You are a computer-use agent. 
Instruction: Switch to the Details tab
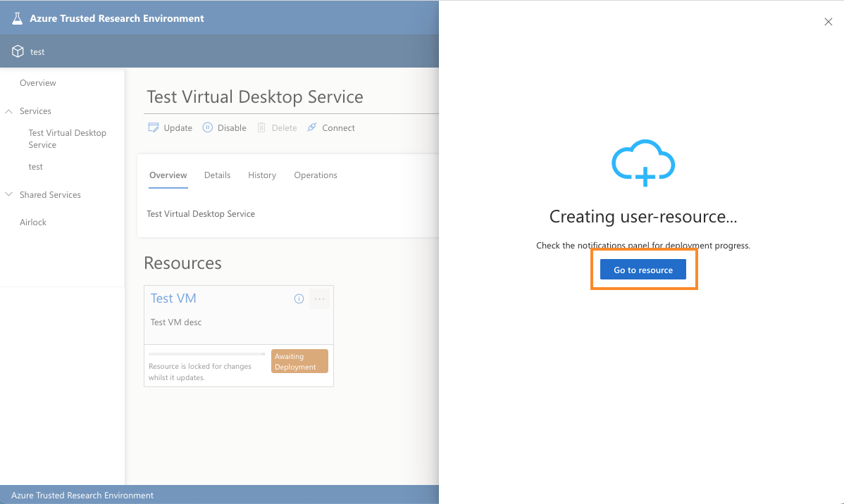point(217,175)
